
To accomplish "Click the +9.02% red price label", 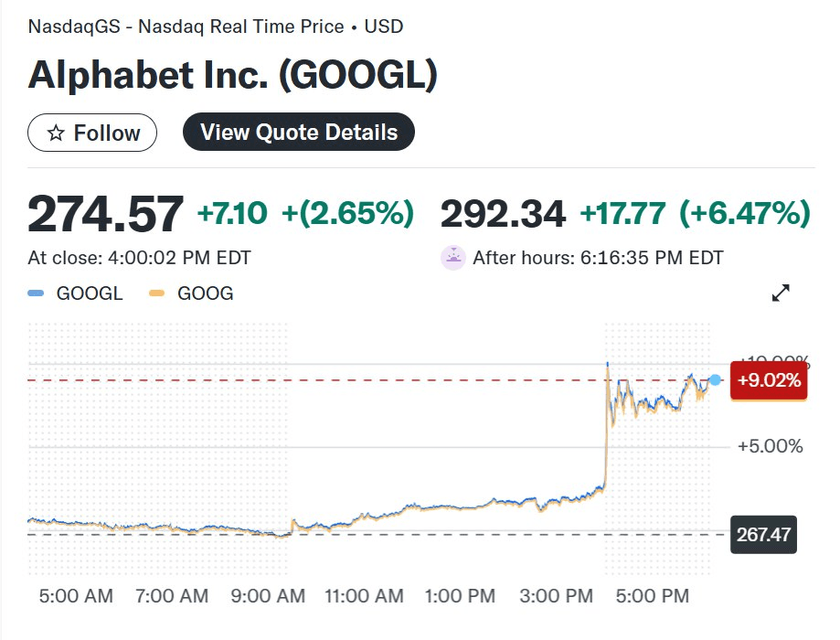I will coord(769,380).
